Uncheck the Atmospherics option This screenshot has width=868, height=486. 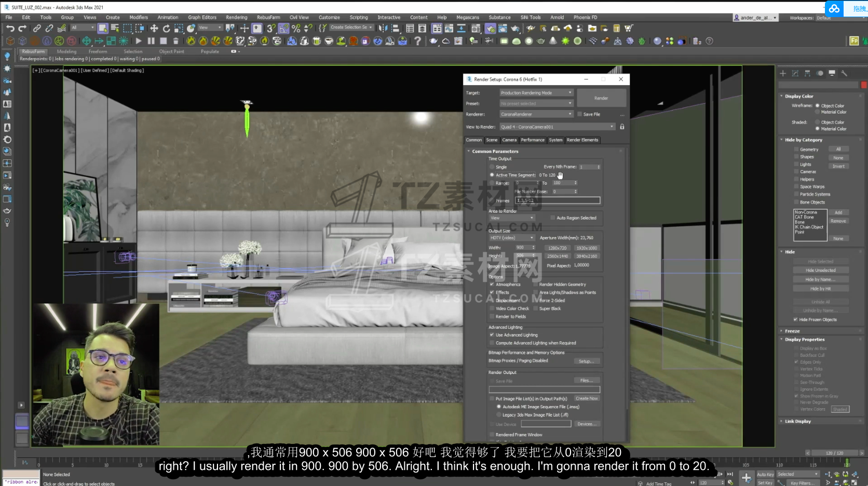click(492, 284)
